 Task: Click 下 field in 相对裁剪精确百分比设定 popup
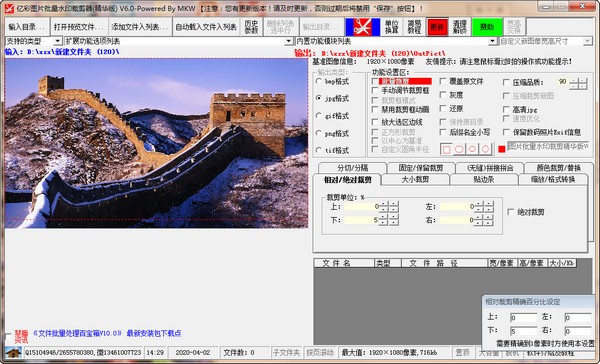pyautogui.click(x=523, y=331)
